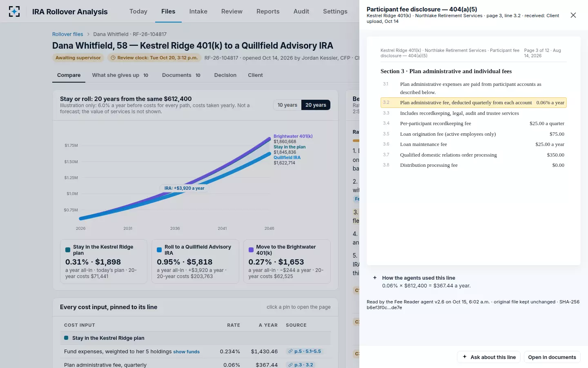
Task: Click the chevron separator after Rollover files
Action: (88, 34)
